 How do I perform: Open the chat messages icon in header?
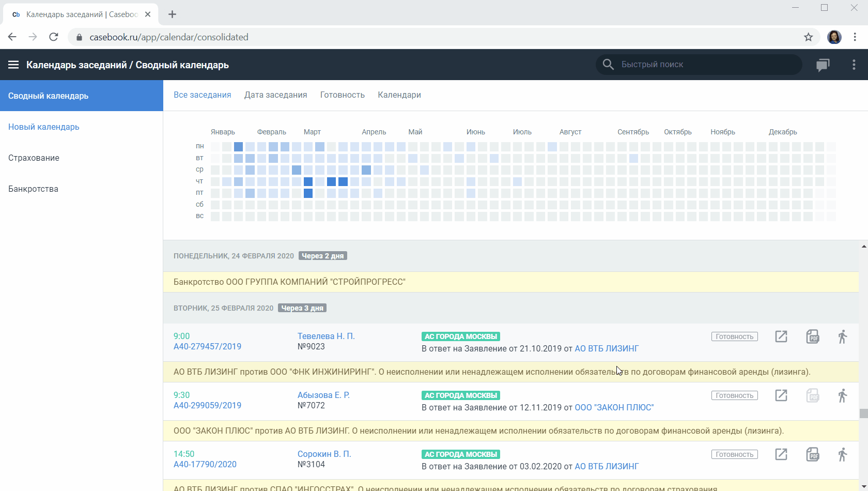click(823, 65)
